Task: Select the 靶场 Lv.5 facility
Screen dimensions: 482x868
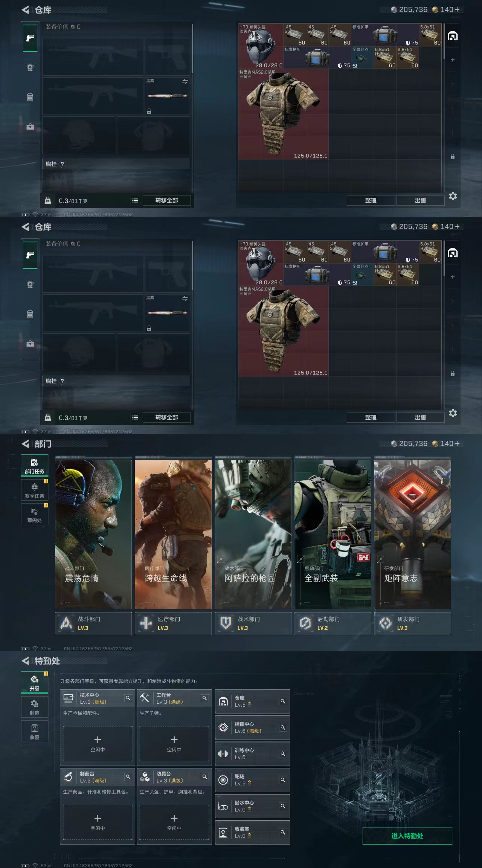Action: 253,780
